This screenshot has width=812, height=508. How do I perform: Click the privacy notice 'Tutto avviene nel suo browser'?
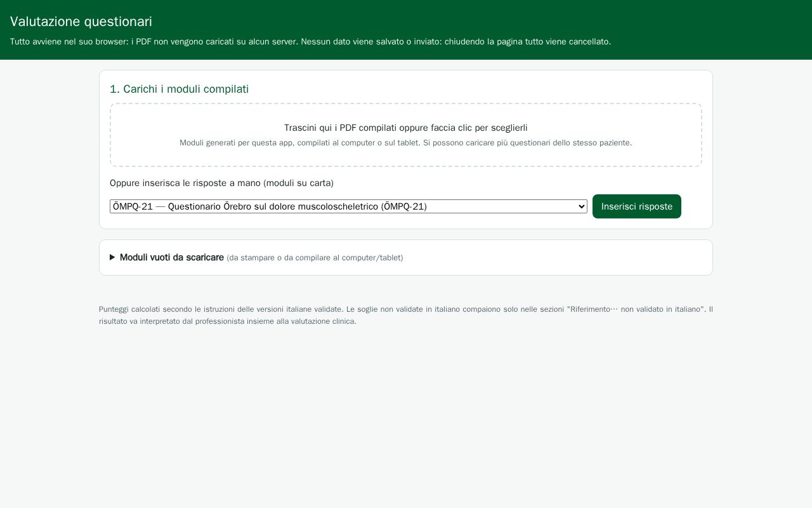(310, 42)
